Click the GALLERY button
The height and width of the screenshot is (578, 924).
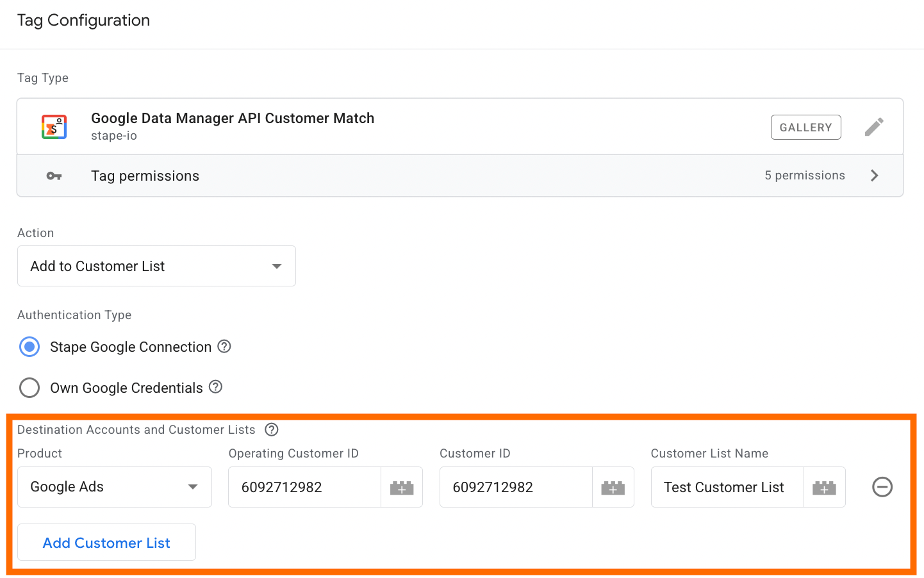(805, 127)
